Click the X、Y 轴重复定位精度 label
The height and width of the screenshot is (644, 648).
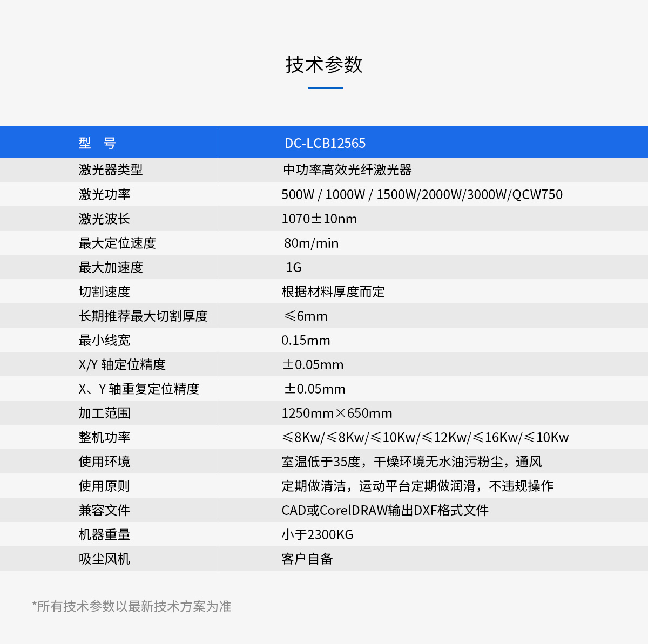139,389
